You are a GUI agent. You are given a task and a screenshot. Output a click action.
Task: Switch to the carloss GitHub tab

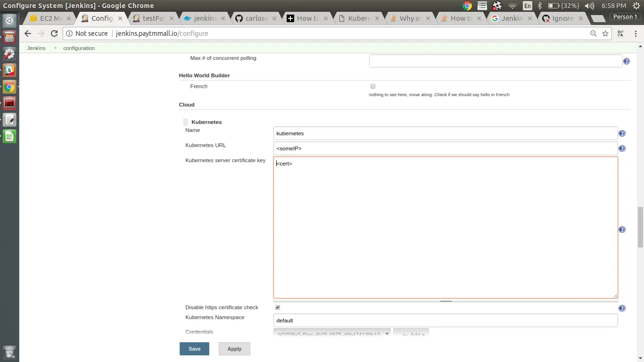tap(256, 18)
